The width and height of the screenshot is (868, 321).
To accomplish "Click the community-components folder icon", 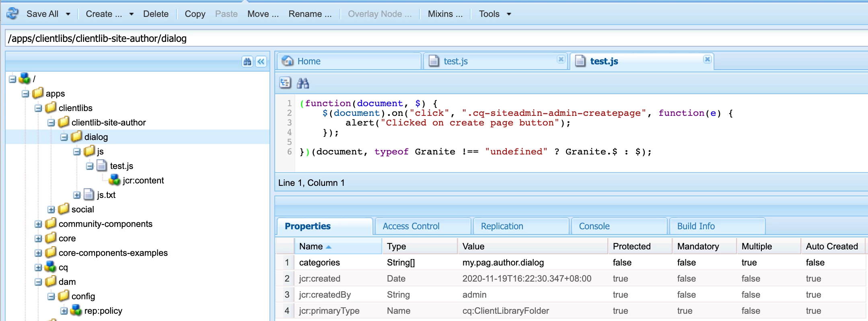I will pos(51,223).
